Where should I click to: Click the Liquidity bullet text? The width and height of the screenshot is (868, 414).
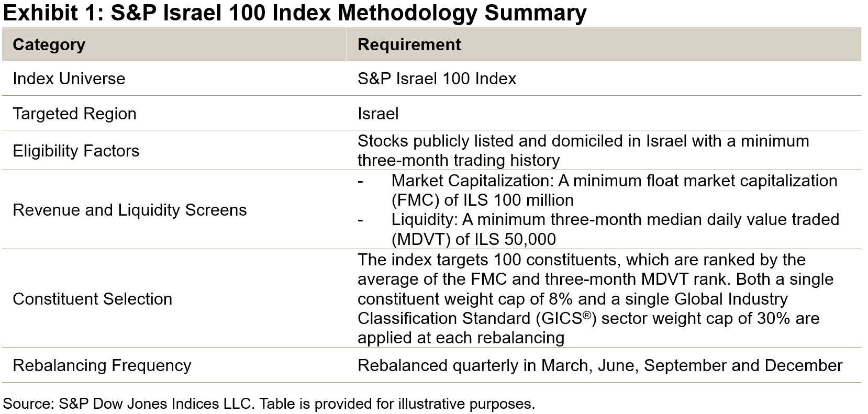click(x=615, y=219)
